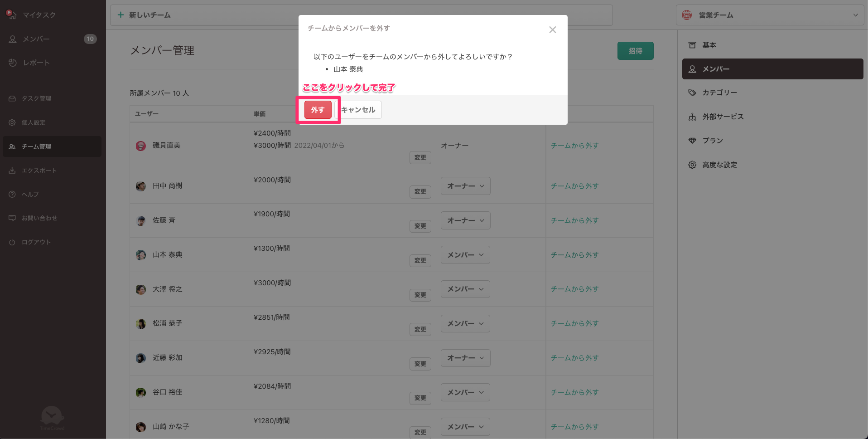868x439 pixels.
Task: Click the プラン diamond icon
Action: coord(692,141)
